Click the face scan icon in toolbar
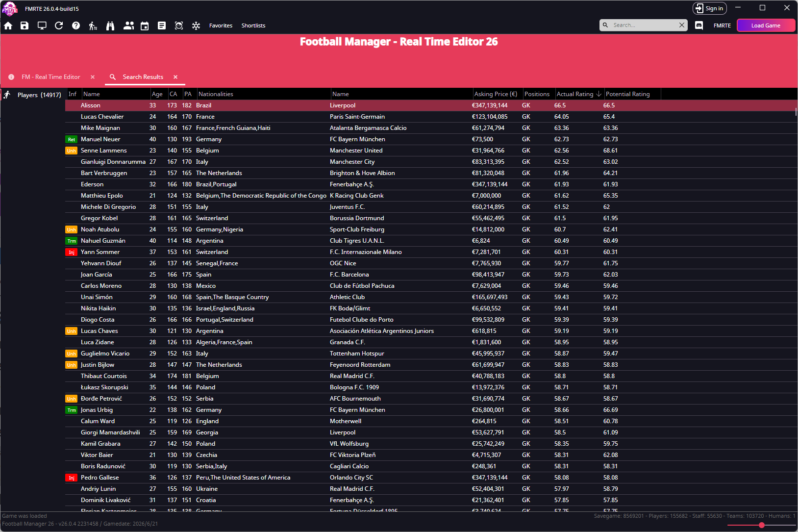Image resolution: width=798 pixels, height=532 pixels. [x=179, y=25]
